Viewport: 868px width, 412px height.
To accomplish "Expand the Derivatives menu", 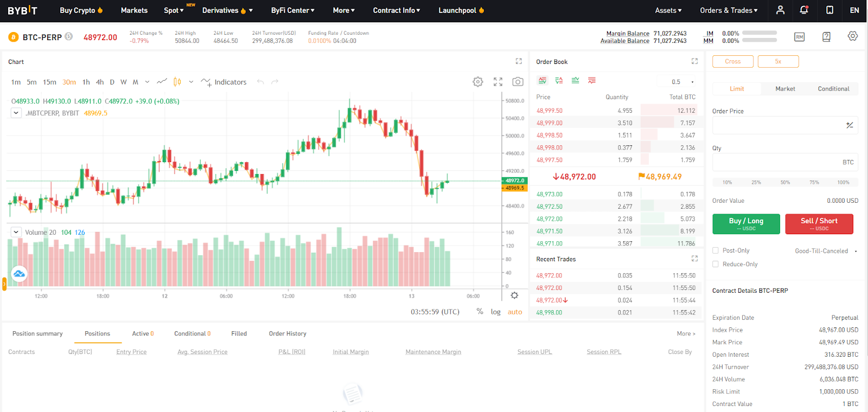I will click(227, 10).
